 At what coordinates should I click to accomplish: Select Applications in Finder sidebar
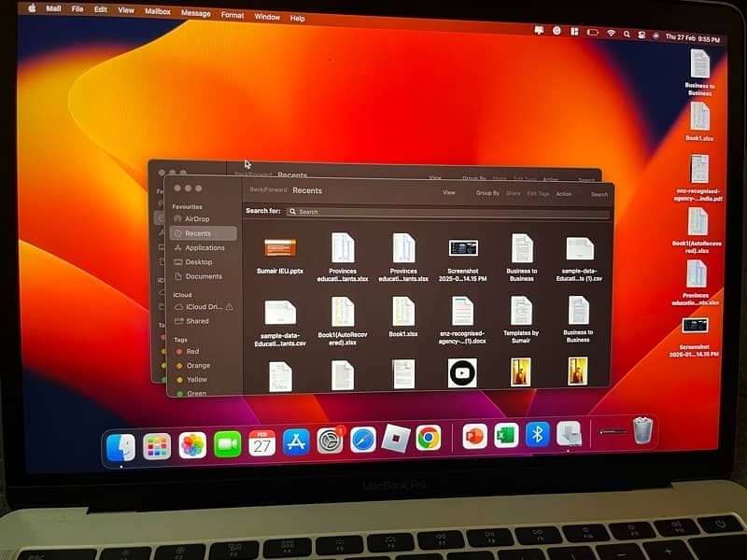(204, 247)
